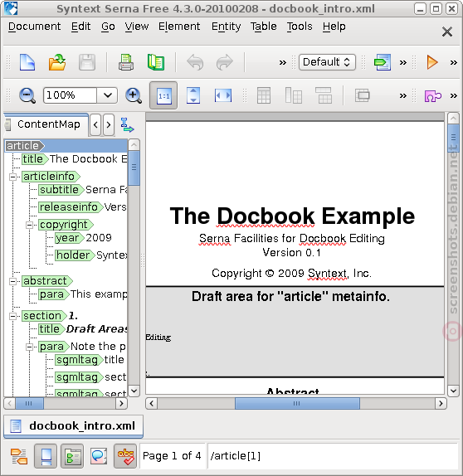463x476 pixels.
Task: Click The Docbook Example title text
Action: point(292,216)
